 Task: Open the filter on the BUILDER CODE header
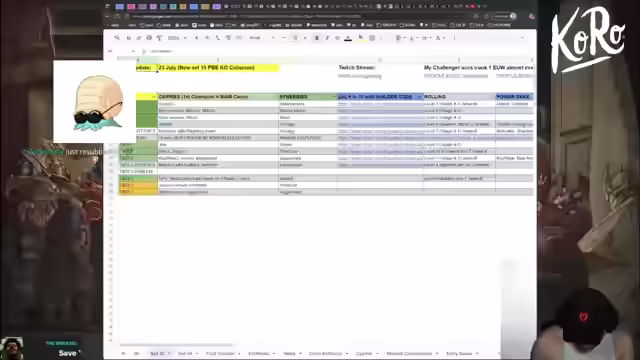(420, 97)
